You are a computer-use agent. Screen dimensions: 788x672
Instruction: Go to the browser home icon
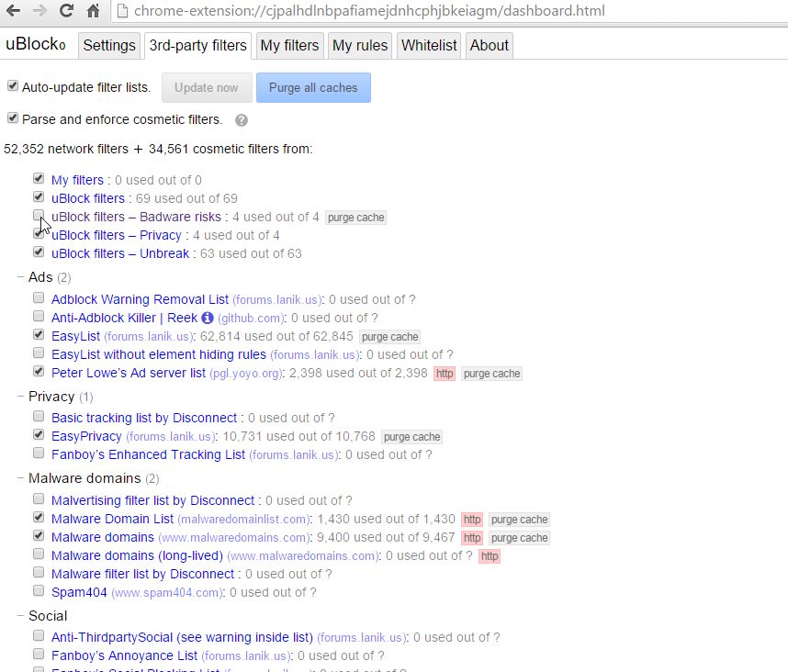93,10
